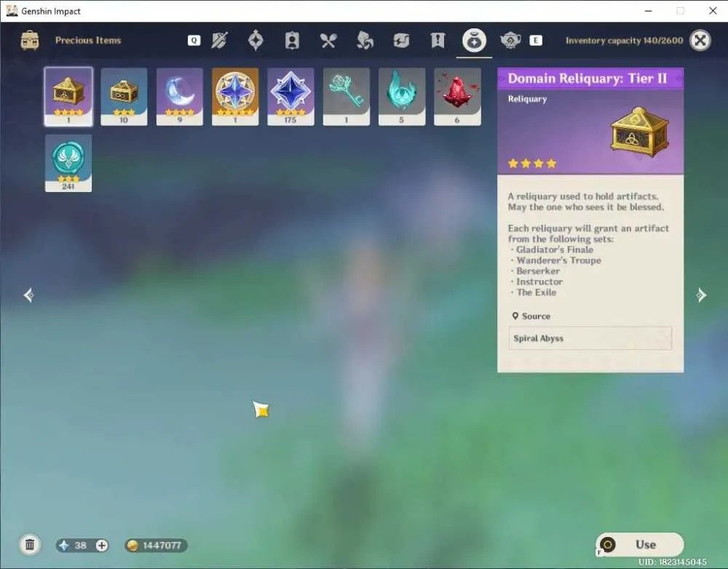This screenshot has width=728, height=569.
Task: Go to next page with right arrow
Action: (701, 295)
